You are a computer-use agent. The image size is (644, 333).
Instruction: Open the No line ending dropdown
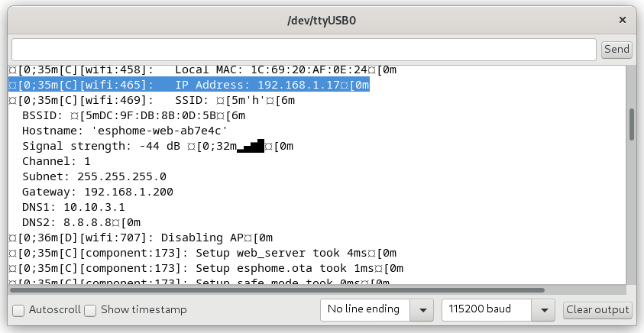point(377,310)
